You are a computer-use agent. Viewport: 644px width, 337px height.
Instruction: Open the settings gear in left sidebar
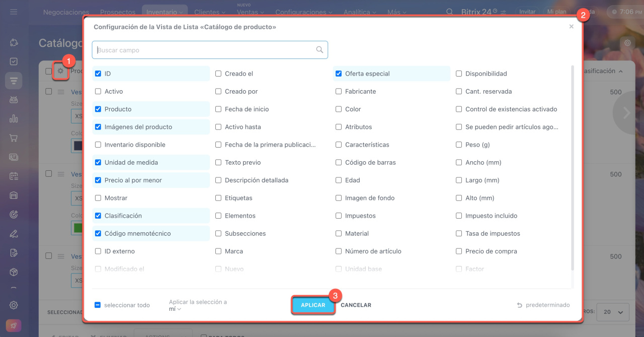[14, 305]
